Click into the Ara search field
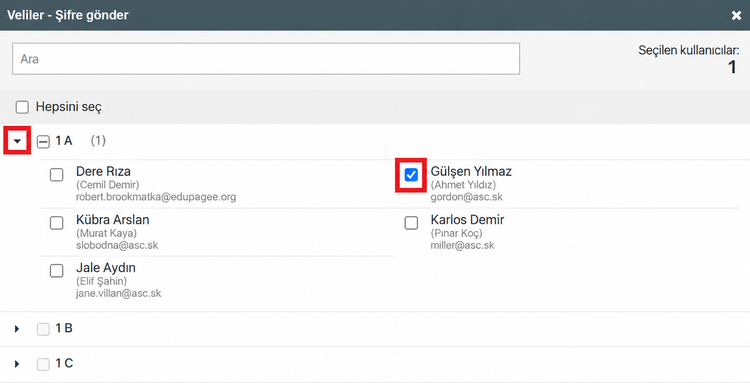Screen dimensions: 750x383 pyautogui.click(x=266, y=59)
